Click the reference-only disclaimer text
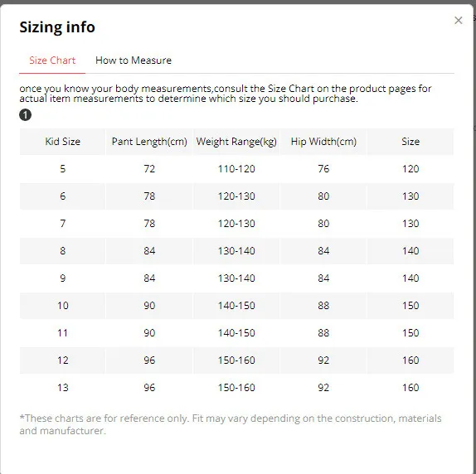This screenshot has width=476, height=474. coord(231,424)
